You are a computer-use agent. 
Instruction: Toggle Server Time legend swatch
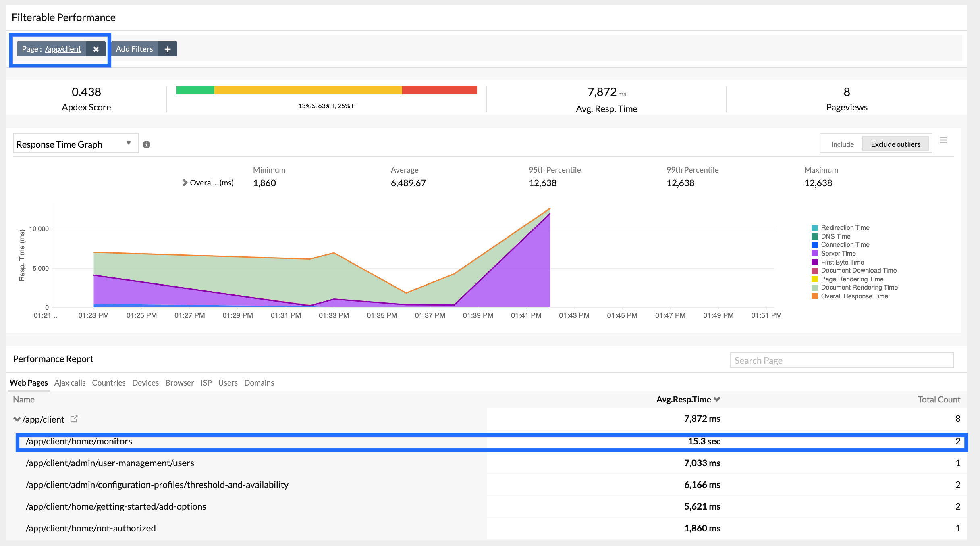pyautogui.click(x=815, y=253)
